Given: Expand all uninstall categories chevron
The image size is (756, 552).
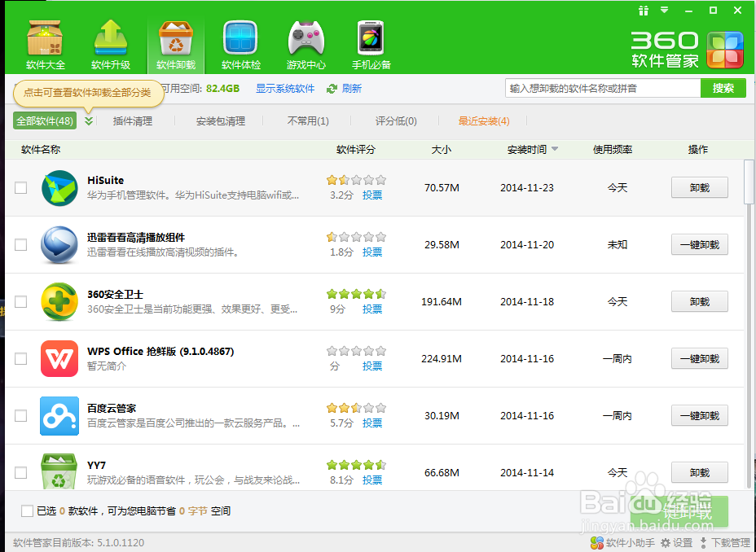Looking at the screenshot, I should tap(87, 120).
